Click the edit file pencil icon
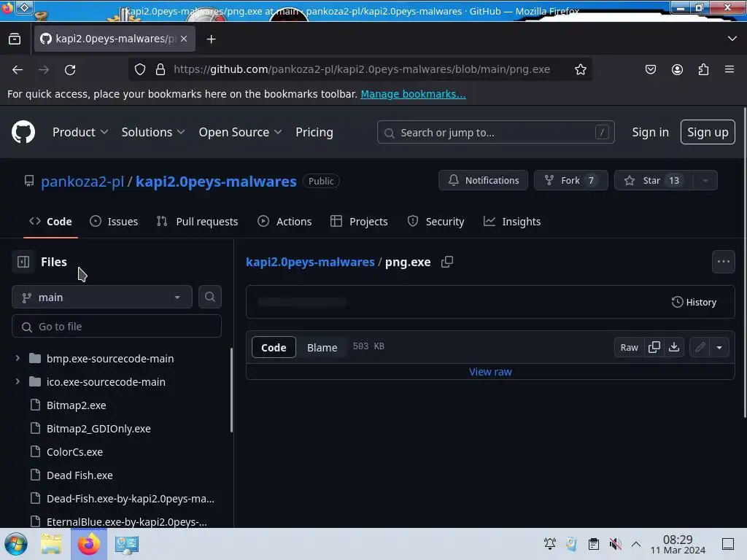The height and width of the screenshot is (560, 747). point(700,347)
